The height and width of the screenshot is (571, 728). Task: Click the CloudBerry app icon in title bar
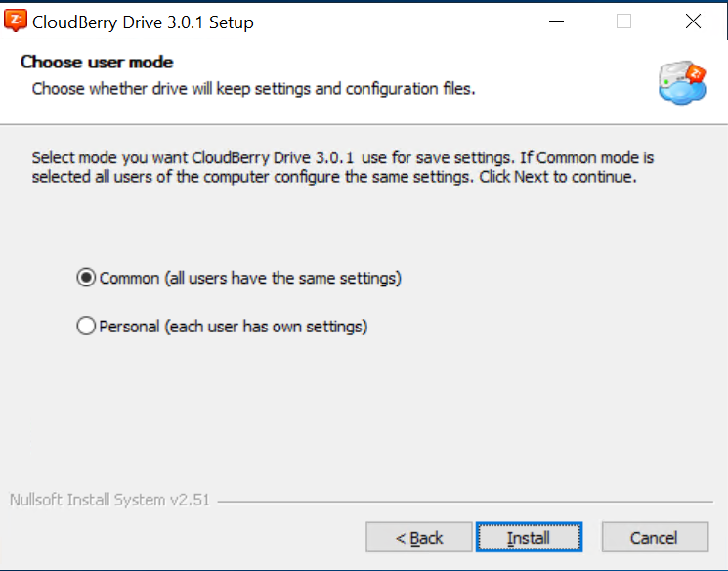point(15,22)
